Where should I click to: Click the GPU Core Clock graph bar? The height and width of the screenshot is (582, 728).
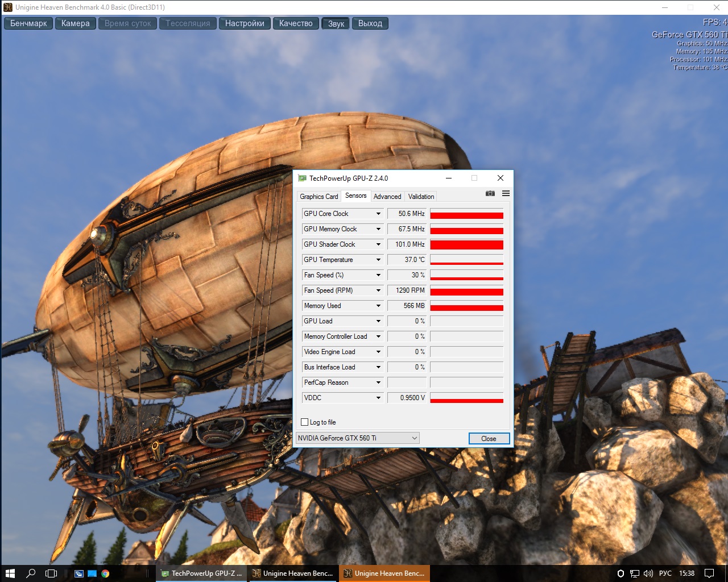467,214
